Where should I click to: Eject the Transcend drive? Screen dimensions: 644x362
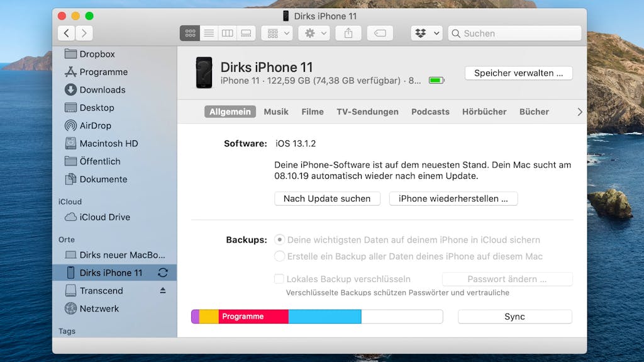tap(163, 290)
